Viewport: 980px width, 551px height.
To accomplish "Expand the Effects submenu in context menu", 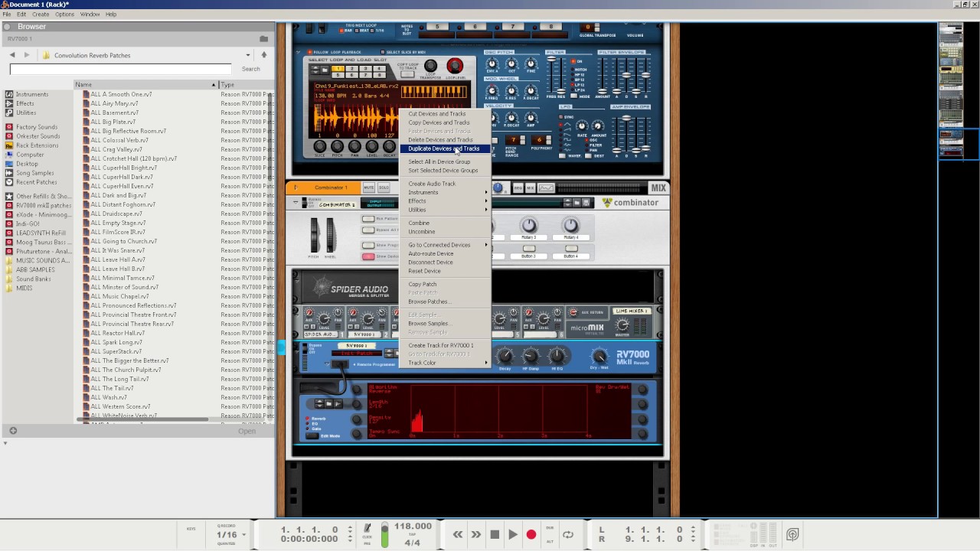I will pyautogui.click(x=446, y=201).
